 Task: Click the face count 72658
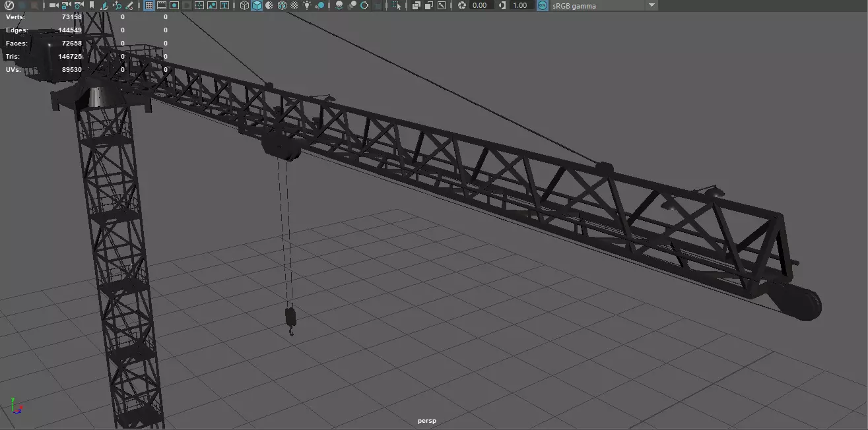click(72, 43)
